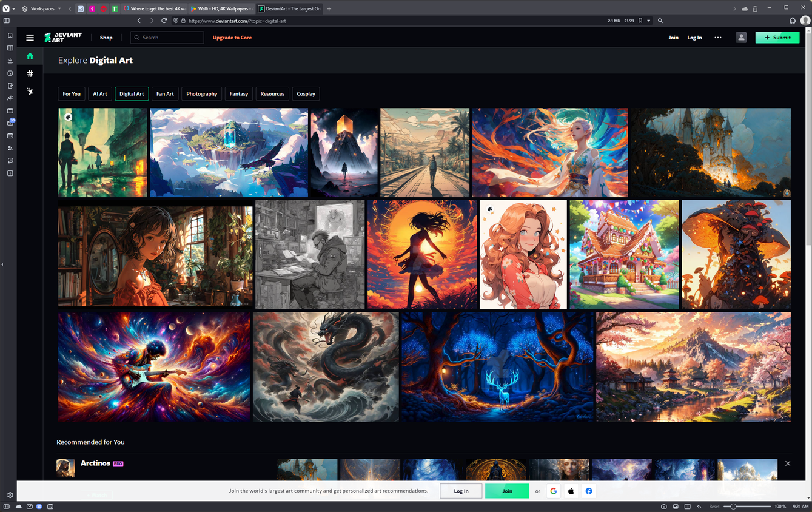812x512 pixels.
Task: Open the browser extensions puzzle icon
Action: tap(793, 21)
